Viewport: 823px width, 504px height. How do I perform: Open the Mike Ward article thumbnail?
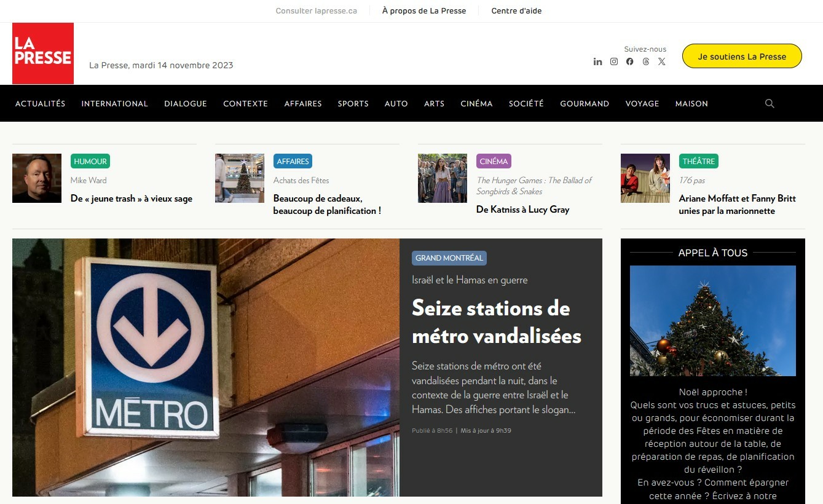click(x=37, y=178)
